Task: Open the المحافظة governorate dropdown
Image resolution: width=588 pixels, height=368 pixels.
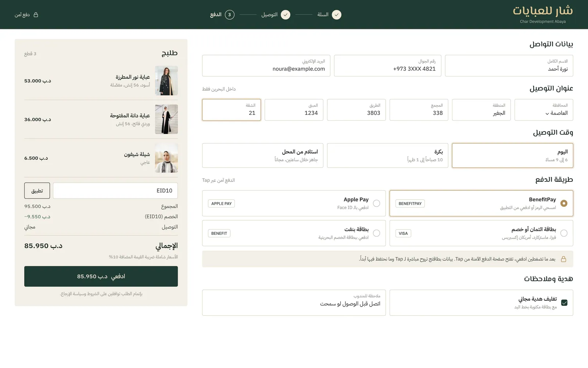Action: click(544, 110)
